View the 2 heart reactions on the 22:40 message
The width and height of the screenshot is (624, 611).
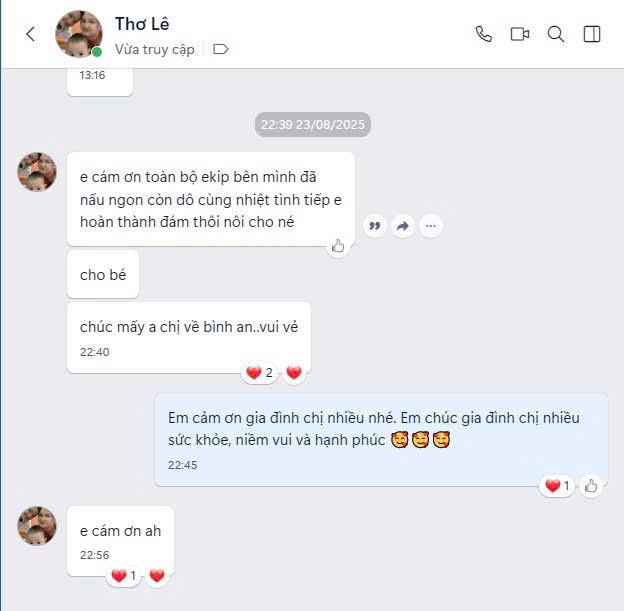(259, 373)
